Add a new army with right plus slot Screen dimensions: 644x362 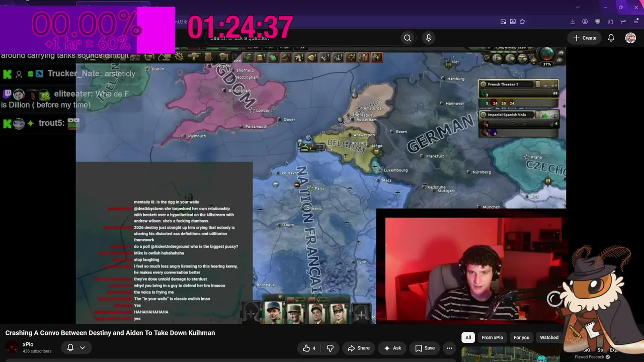click(360, 314)
